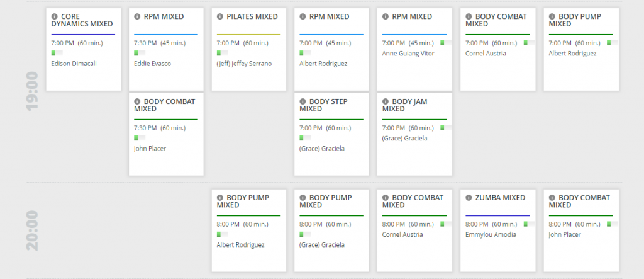Screen dimensions: 644x279
Task: Click info icon on Core Dynamics Mixed card
Action: click(x=54, y=17)
